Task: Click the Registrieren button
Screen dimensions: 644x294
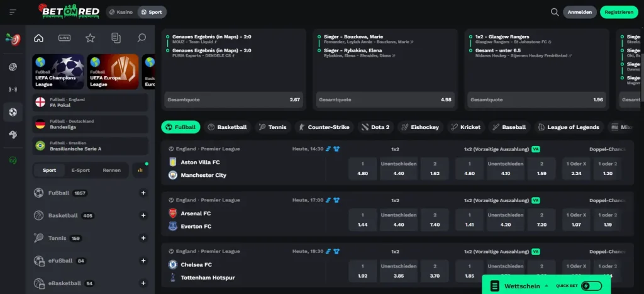Action: [619, 13]
